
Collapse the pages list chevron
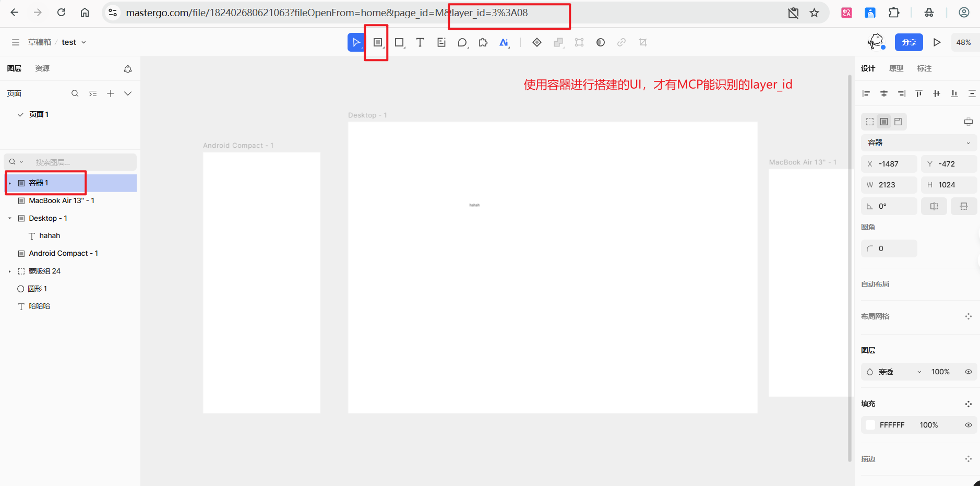click(x=128, y=93)
